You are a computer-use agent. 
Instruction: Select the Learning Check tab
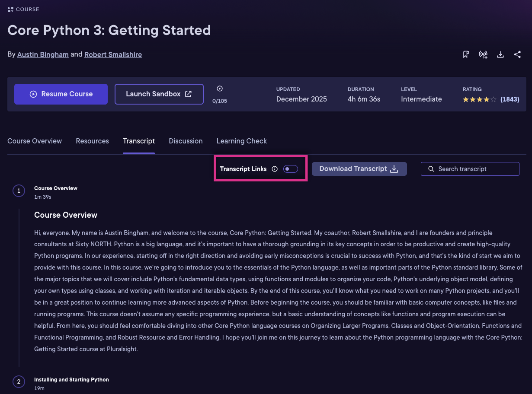241,141
